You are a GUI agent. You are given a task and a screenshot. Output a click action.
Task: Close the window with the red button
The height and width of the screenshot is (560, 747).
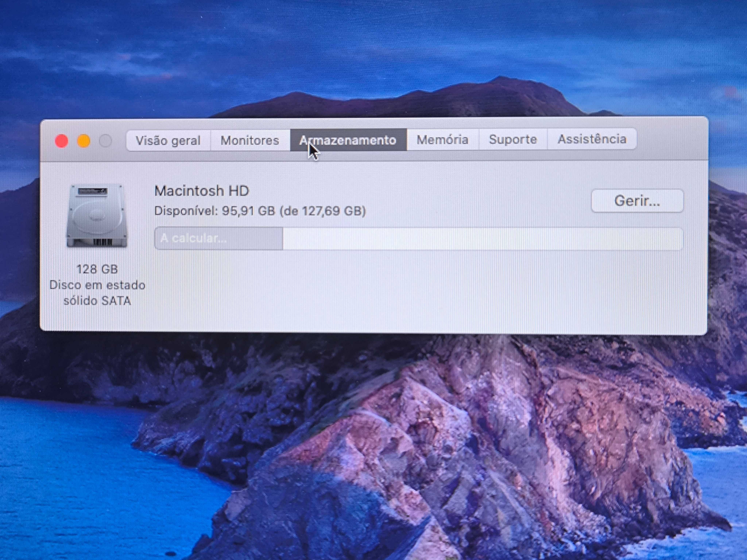point(61,141)
